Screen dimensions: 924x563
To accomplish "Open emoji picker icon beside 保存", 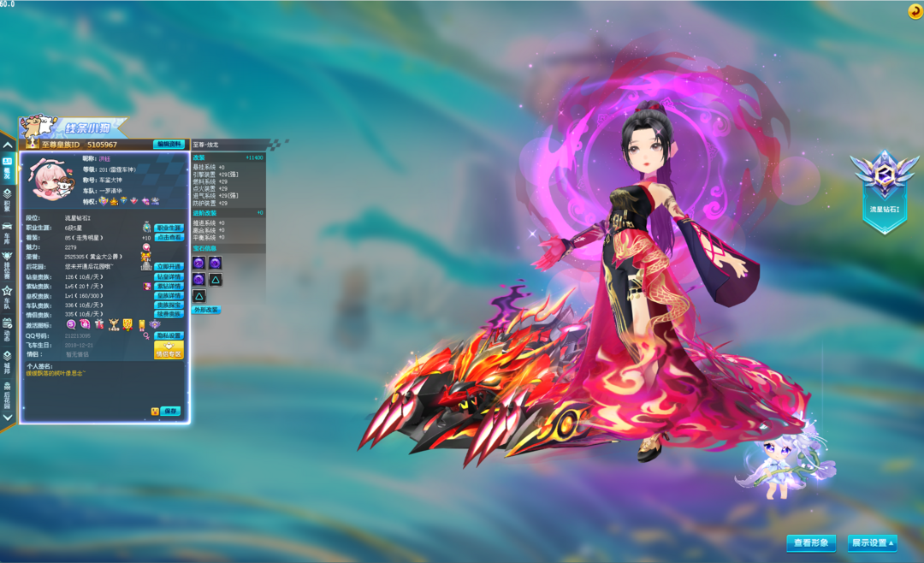I will click(155, 412).
